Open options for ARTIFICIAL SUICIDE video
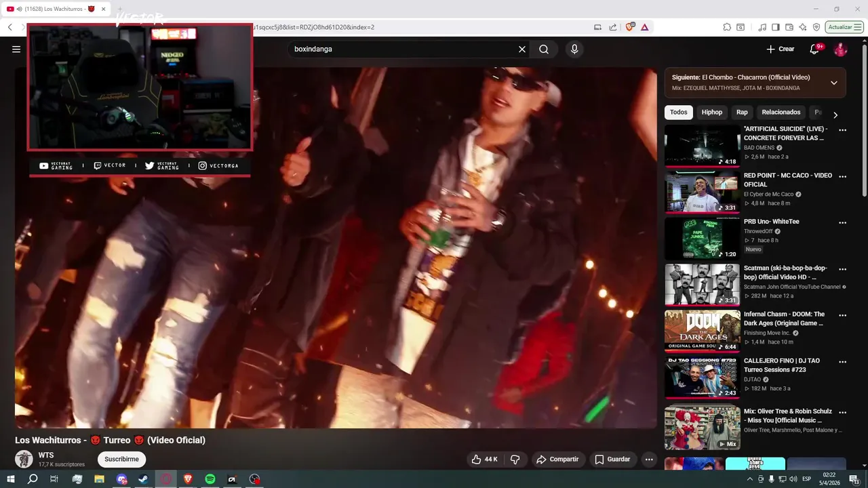Image resolution: width=868 pixels, height=488 pixels. tap(843, 130)
